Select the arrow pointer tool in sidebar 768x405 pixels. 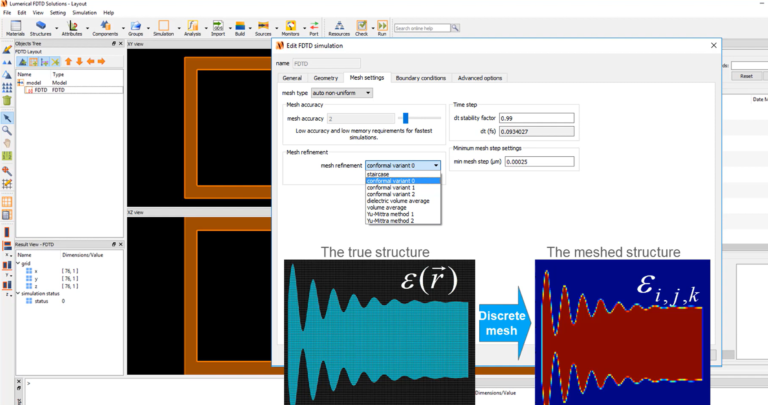[7, 118]
